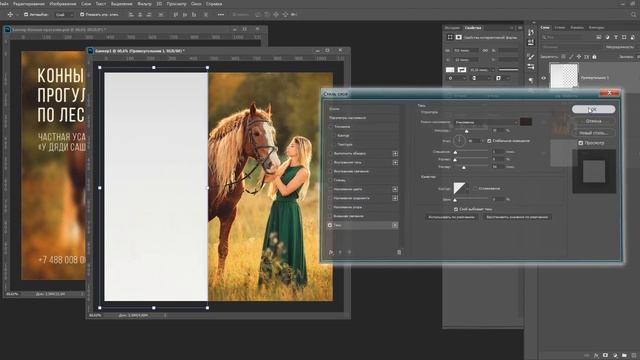Open the Изображение menu
This screenshot has height=360, width=640.
point(62,4)
